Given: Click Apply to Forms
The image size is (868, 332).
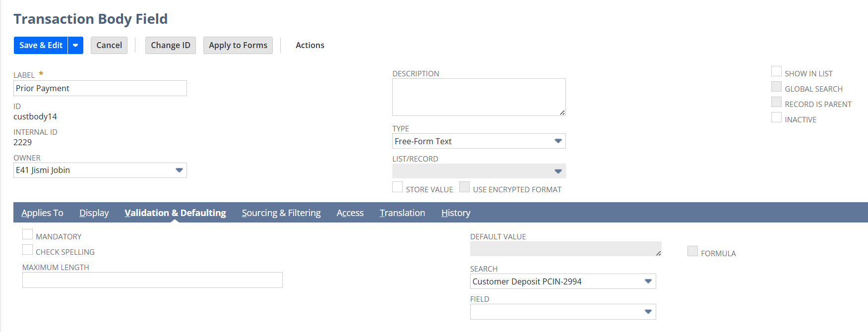Looking at the screenshot, I should click(x=238, y=45).
